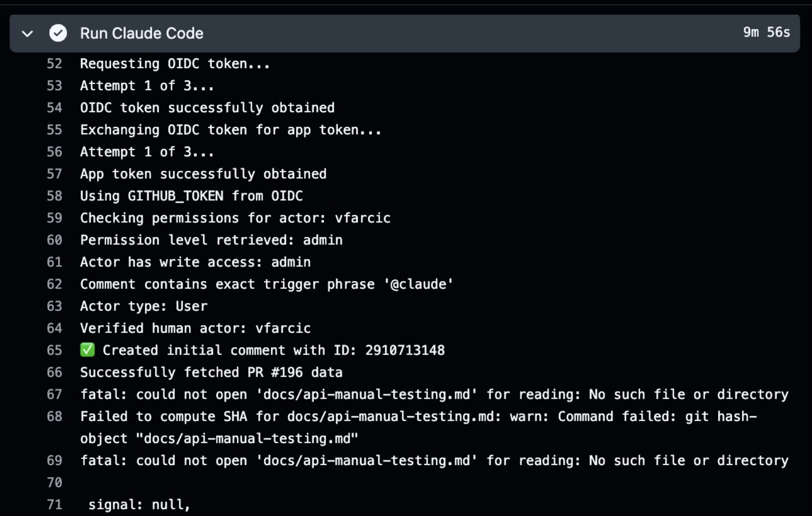Viewport: 812px width, 516px height.
Task: Click the Verified human actor vfarcic line
Action: point(195,328)
